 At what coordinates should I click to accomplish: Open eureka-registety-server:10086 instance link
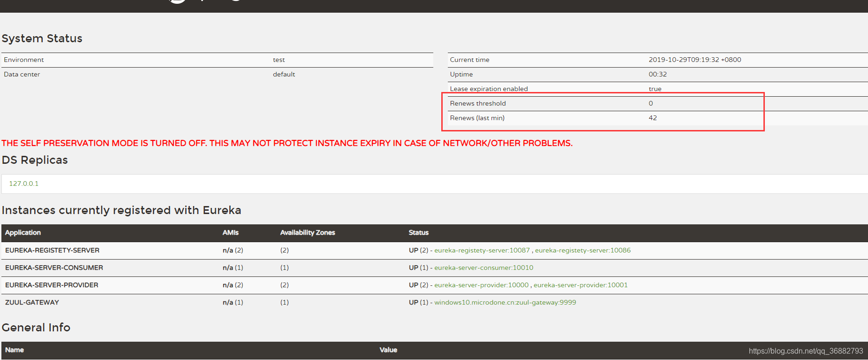[583, 250]
